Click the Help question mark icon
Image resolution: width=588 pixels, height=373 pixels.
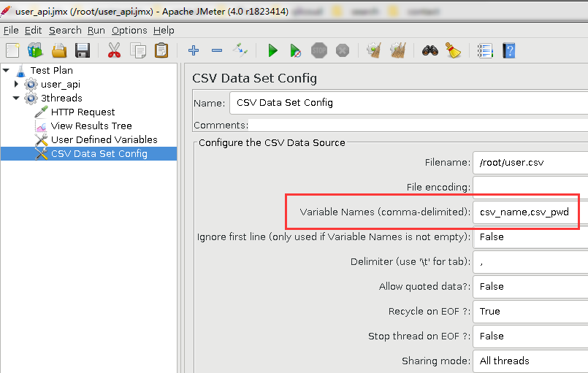[x=509, y=50]
